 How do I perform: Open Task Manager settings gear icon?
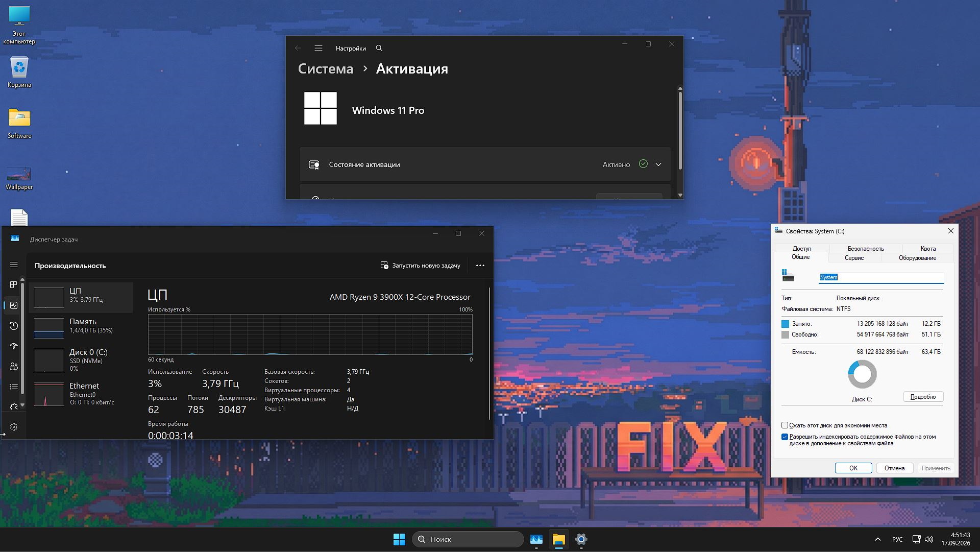(14, 427)
